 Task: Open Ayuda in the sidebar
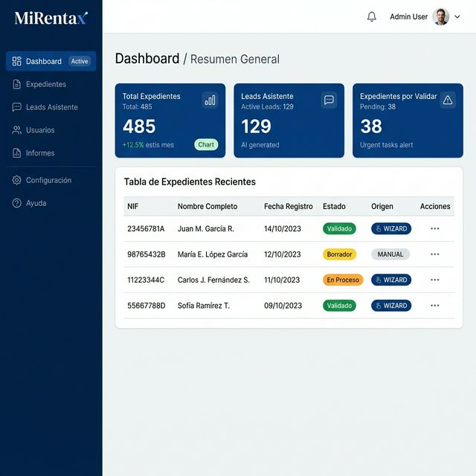(51, 203)
